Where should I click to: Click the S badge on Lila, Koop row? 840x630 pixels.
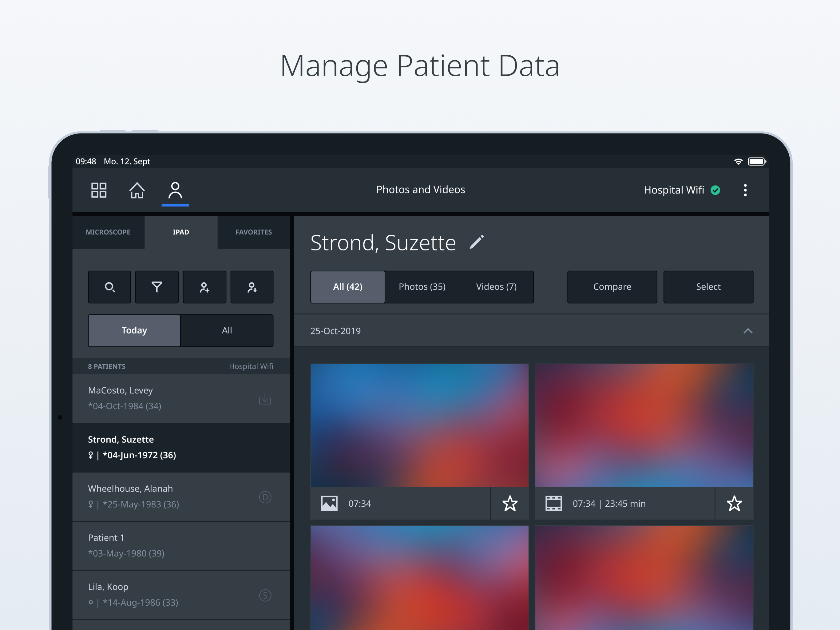click(265, 595)
